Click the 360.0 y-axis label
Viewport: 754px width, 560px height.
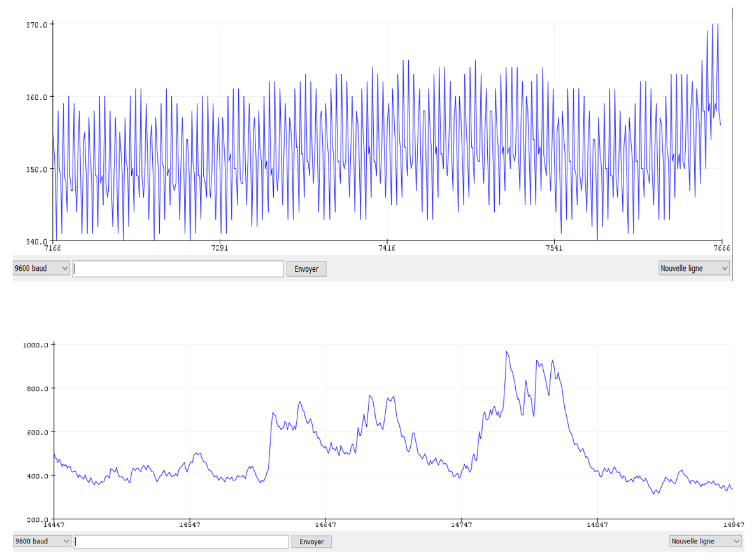coord(36,97)
